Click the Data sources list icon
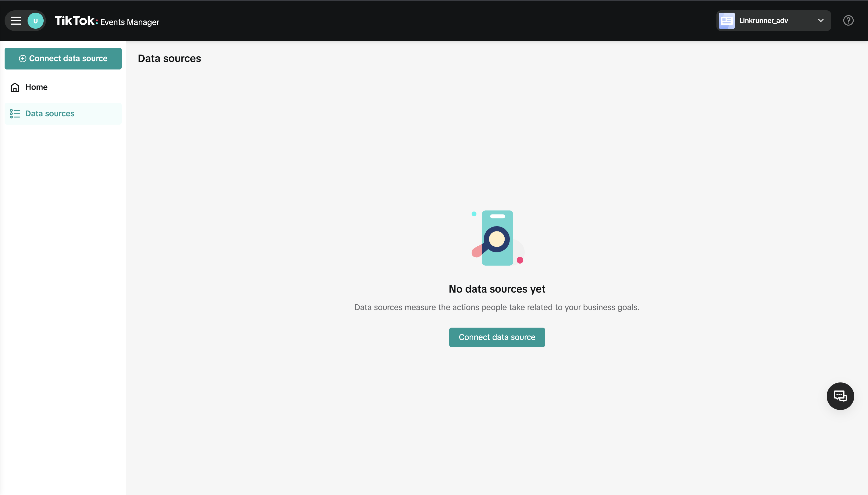 15,113
